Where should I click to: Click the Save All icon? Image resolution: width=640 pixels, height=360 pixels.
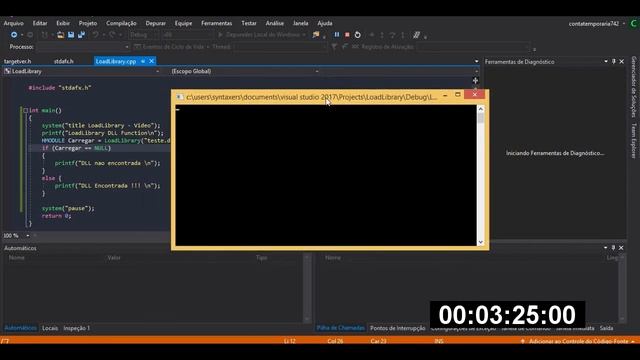[81, 35]
